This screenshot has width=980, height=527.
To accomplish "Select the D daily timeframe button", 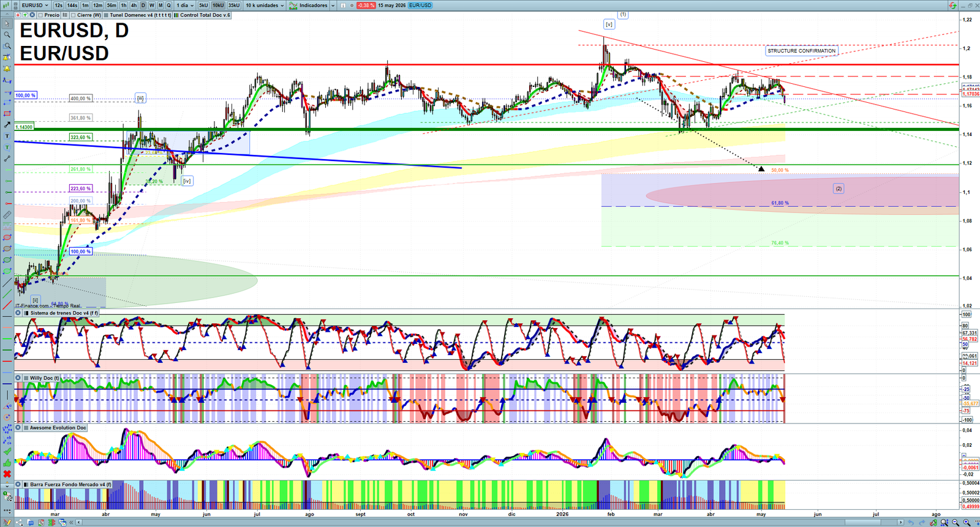I will tap(143, 5).
